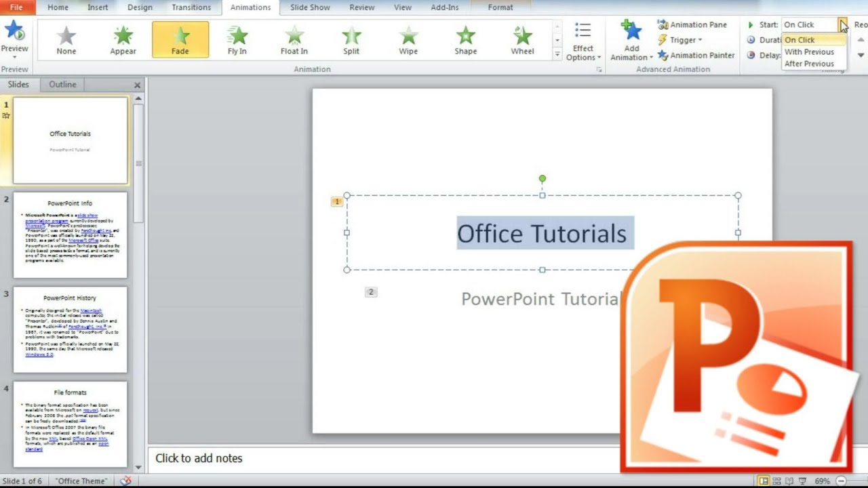The image size is (868, 488).
Task: Click the Preview animation star icon
Action: pyautogui.click(x=14, y=30)
